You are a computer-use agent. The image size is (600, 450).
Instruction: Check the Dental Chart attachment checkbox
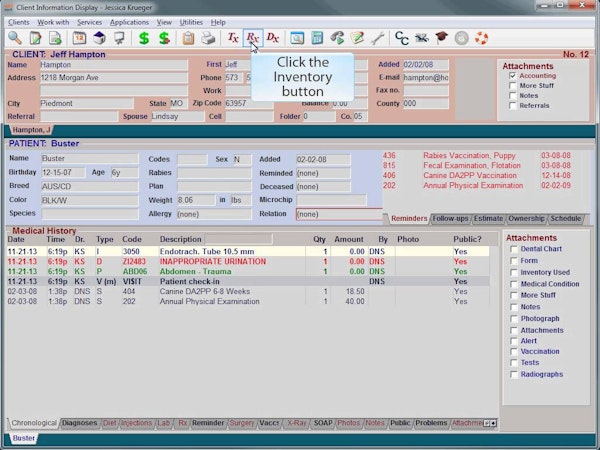[x=514, y=249]
